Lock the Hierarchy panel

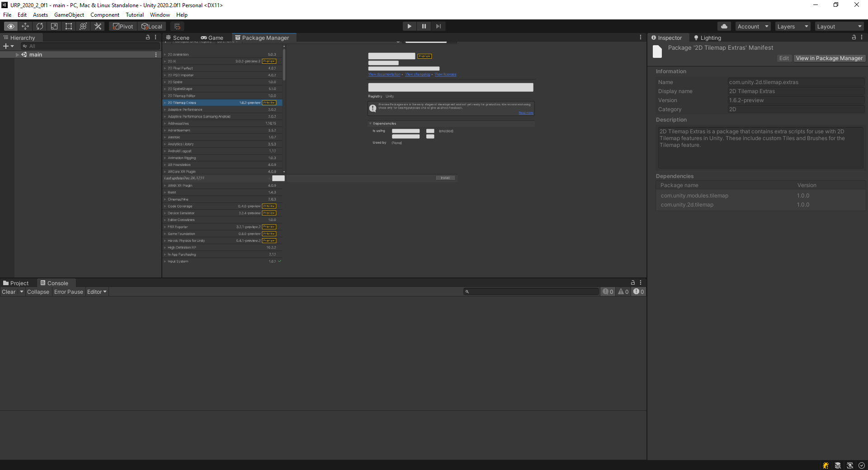click(148, 38)
